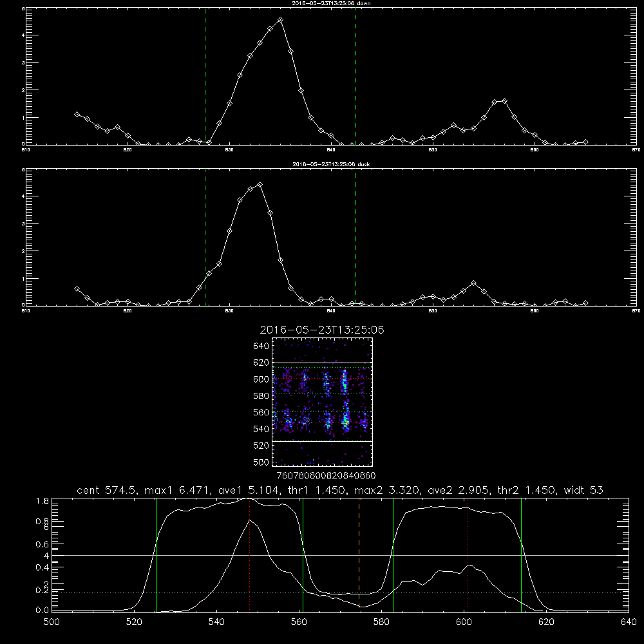Click the highest diamond marker in dusk plot
Image resolution: width=644 pixels, height=644 pixels.
260,185
